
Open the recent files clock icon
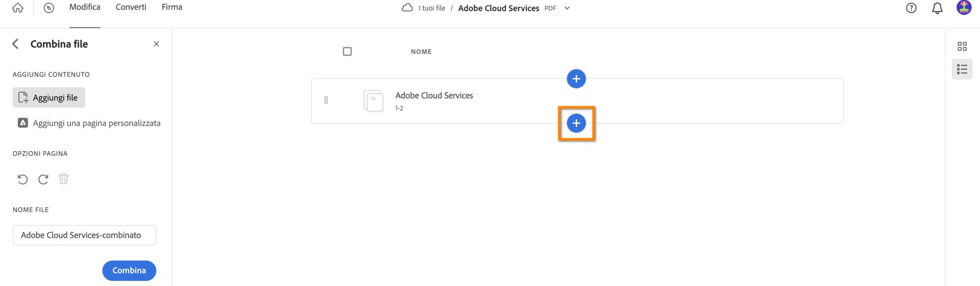tap(49, 8)
